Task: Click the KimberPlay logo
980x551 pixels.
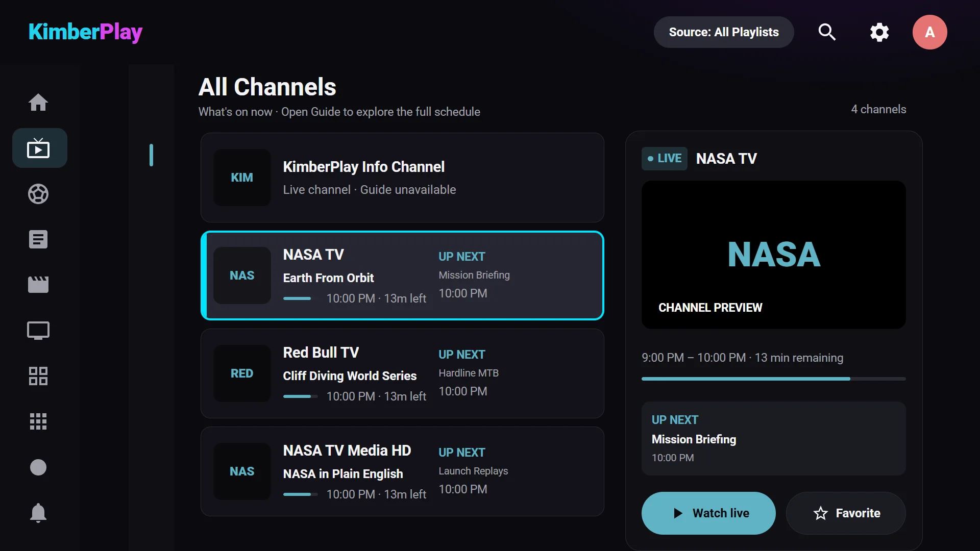Action: click(85, 32)
